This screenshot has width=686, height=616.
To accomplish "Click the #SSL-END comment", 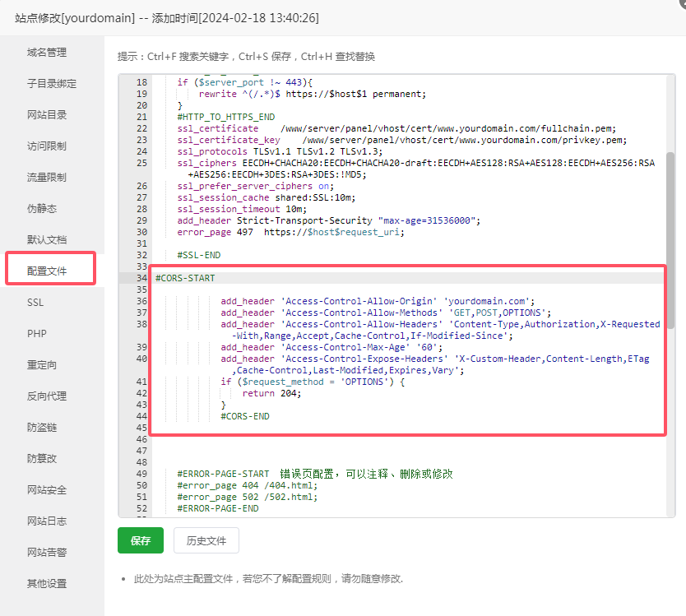I will tap(199, 255).
